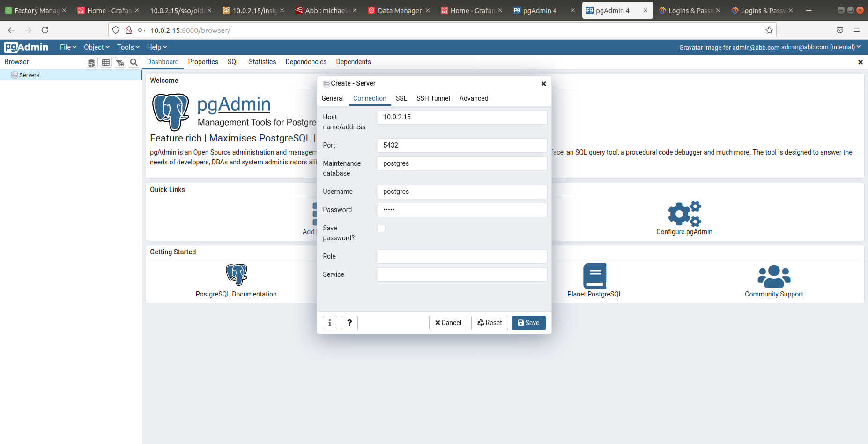The image size is (868, 444).
Task: Click the pgAdmin logo in header
Action: point(26,47)
